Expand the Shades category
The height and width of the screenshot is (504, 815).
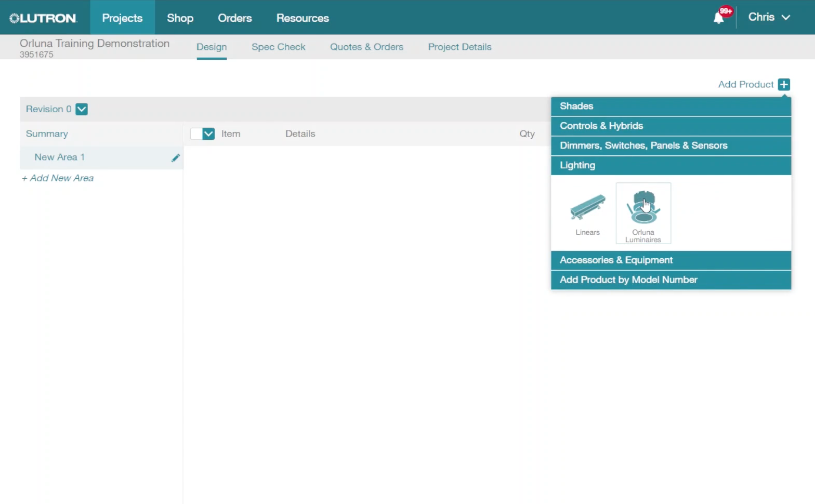(671, 106)
